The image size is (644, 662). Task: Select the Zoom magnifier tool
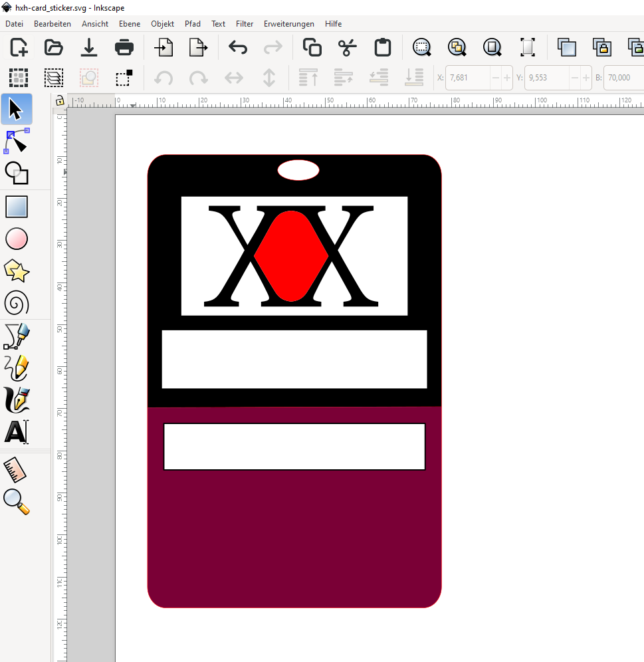point(17,502)
